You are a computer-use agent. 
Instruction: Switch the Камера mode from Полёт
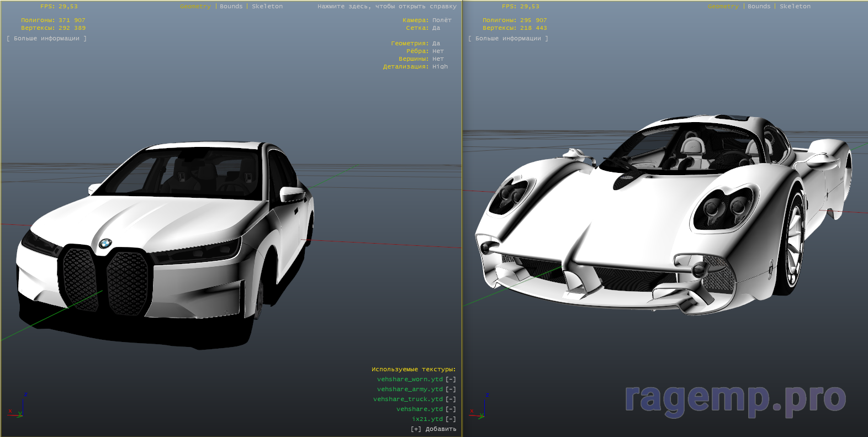441,20
